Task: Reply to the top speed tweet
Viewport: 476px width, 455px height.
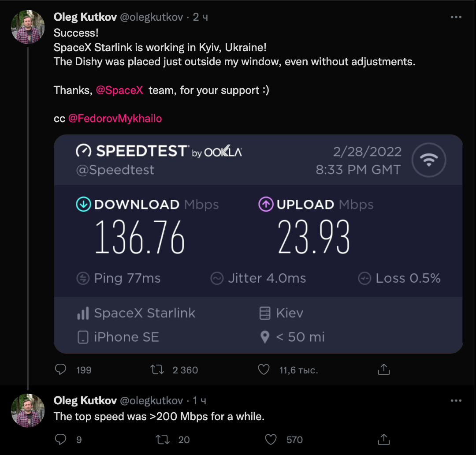Action: [60, 439]
